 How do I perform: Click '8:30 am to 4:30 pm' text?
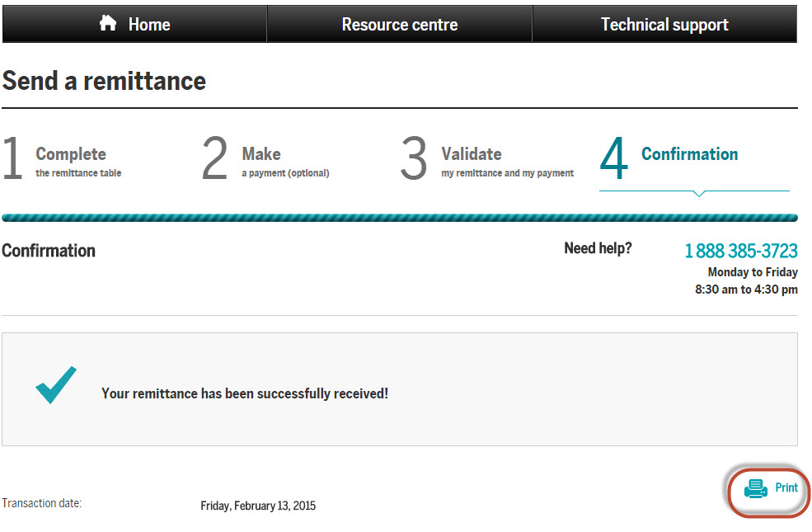[746, 289]
